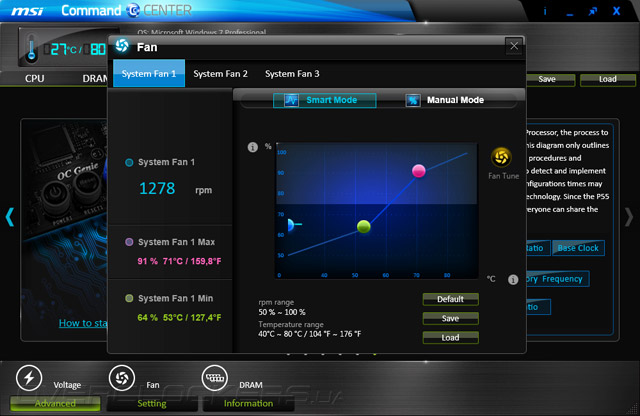
Task: Click the 27°C temperature display
Action: pyautogui.click(x=63, y=49)
